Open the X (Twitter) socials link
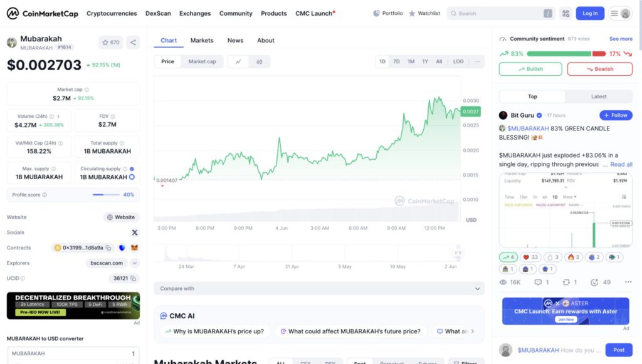 [134, 232]
